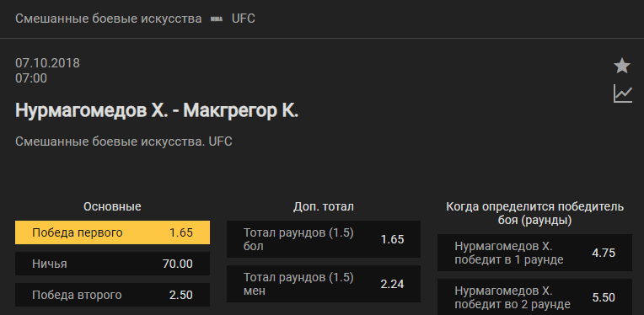644x315 pixels.
Task: Select the Ничья 70.00 bet
Action: (113, 264)
